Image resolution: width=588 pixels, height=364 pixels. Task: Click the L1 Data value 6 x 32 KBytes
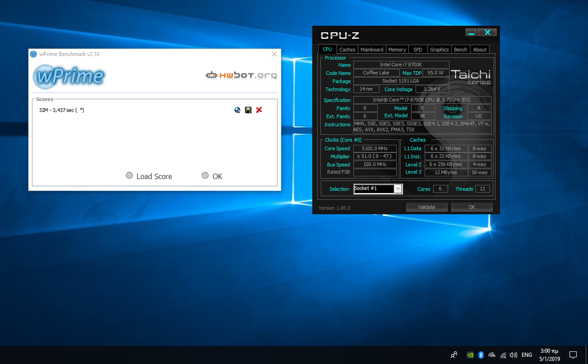coord(446,148)
